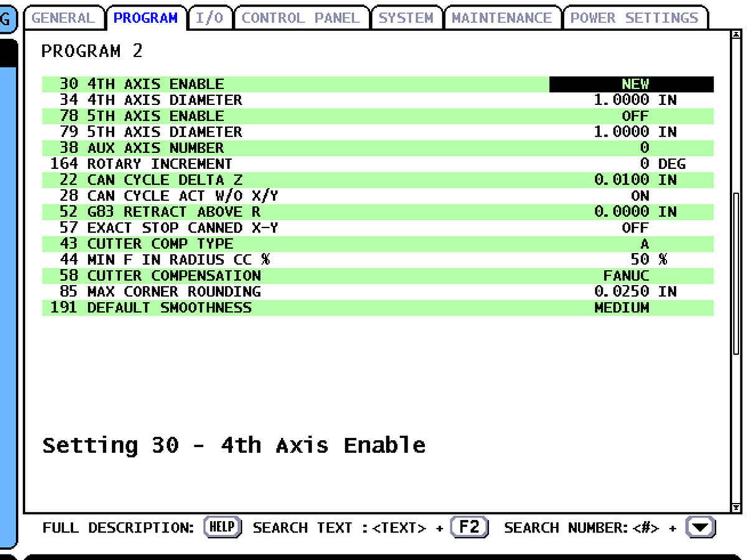This screenshot has width=747, height=560.
Task: Select row 191 DEFAULT SMOOTHNESS
Action: pyautogui.click(x=378, y=308)
